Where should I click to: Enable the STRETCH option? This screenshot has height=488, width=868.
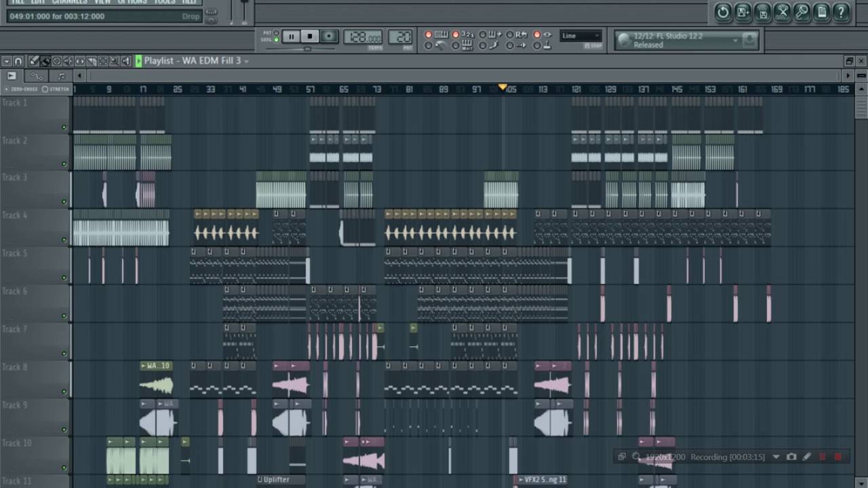coord(56,89)
